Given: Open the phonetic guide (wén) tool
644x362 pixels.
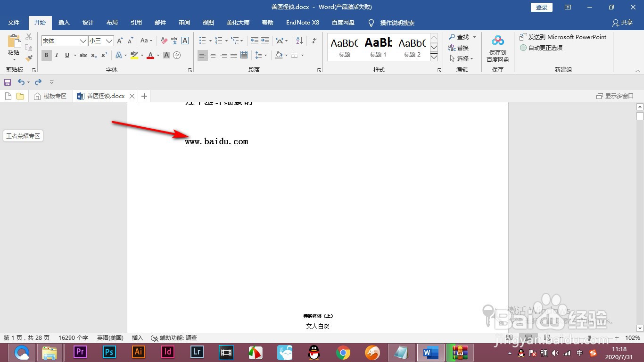Looking at the screenshot, I should pyautogui.click(x=174, y=41).
